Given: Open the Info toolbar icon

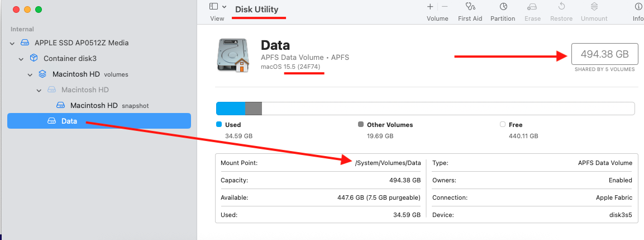Looking at the screenshot, I should [638, 7].
